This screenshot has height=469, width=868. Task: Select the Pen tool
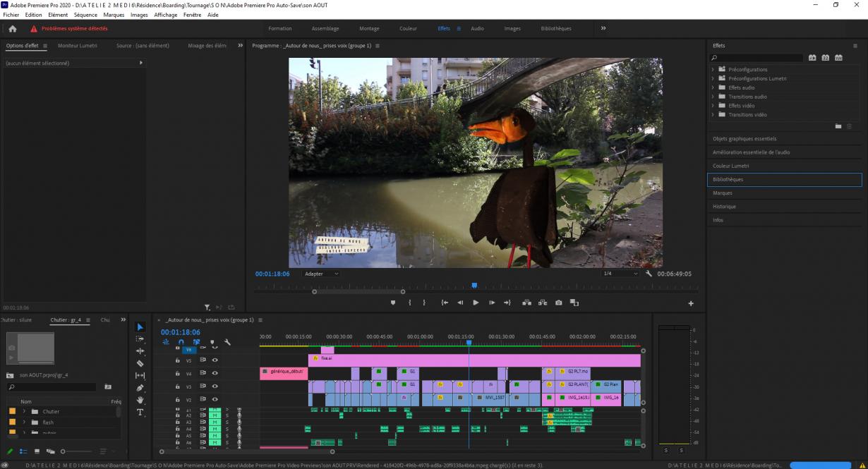click(140, 387)
